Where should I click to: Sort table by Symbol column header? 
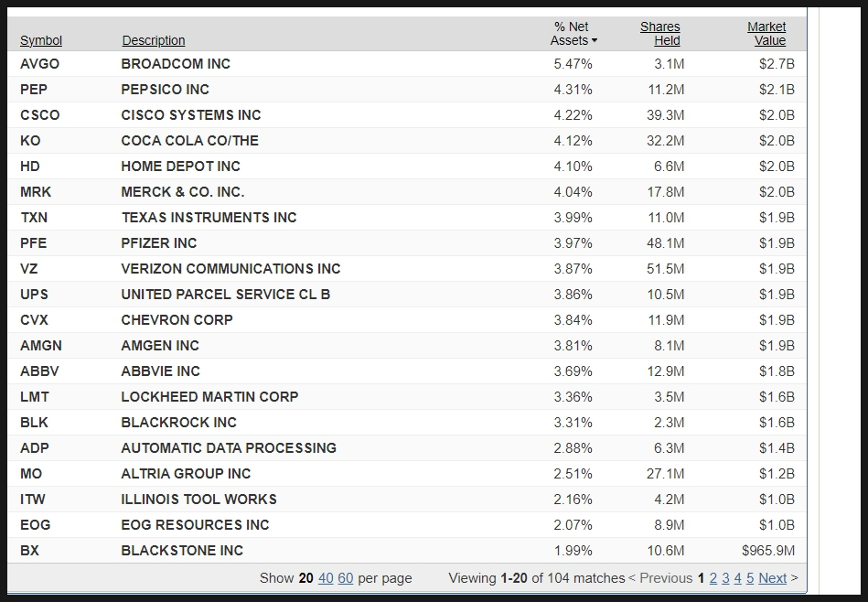[x=41, y=40]
